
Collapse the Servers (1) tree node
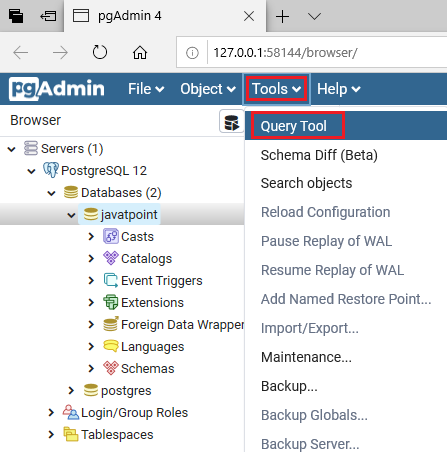tap(12, 149)
